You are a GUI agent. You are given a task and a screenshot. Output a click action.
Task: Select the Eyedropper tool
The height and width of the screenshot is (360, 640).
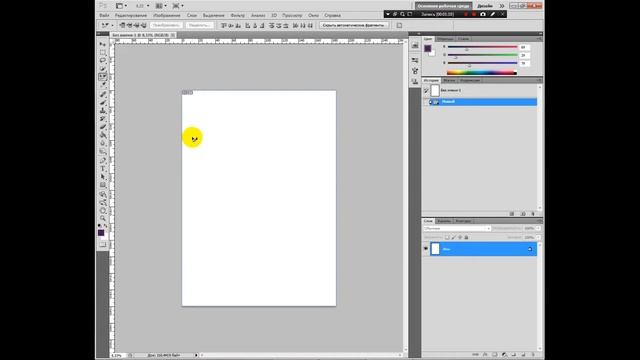[103, 85]
